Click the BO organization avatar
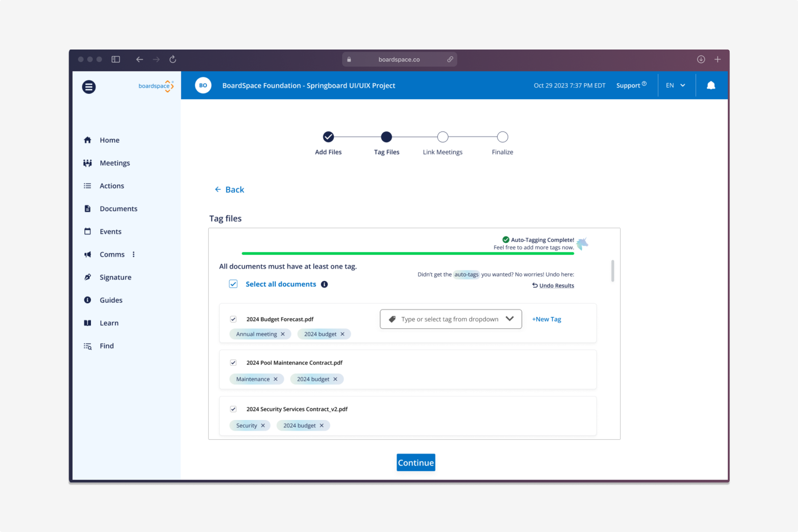This screenshot has height=532, width=798. 203,86
